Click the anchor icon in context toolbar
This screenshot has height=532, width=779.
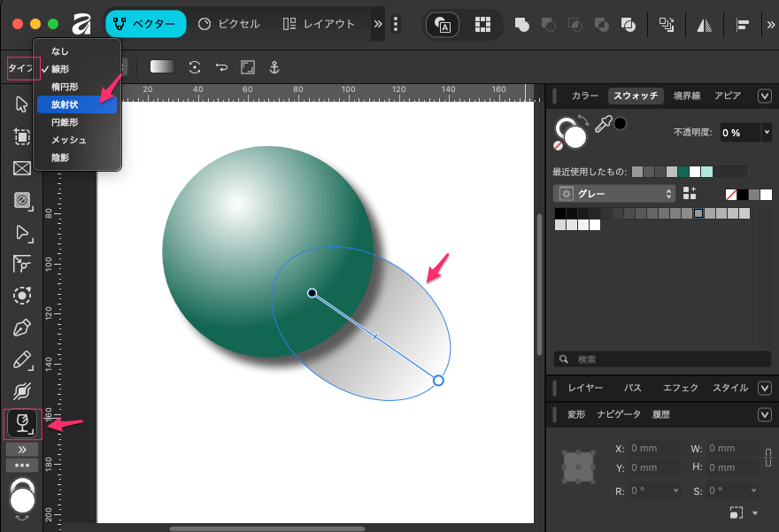274,67
